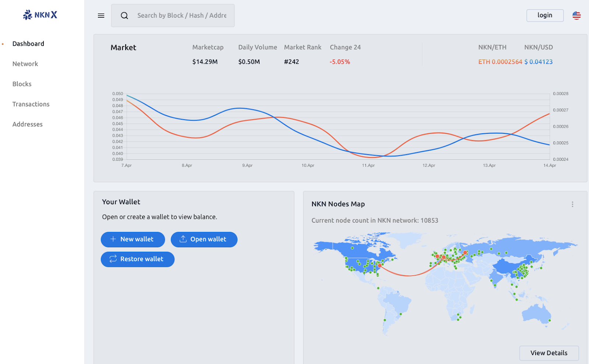This screenshot has width=589, height=364.
Task: Click the Market Rank label
Action: (x=303, y=47)
